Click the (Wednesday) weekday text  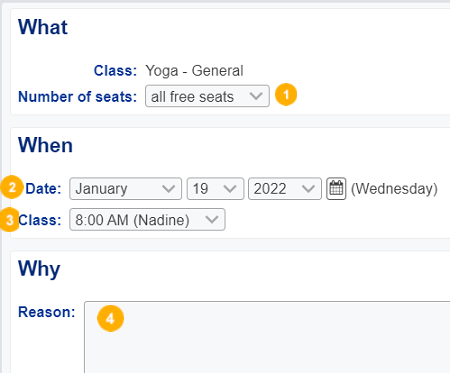(x=394, y=189)
